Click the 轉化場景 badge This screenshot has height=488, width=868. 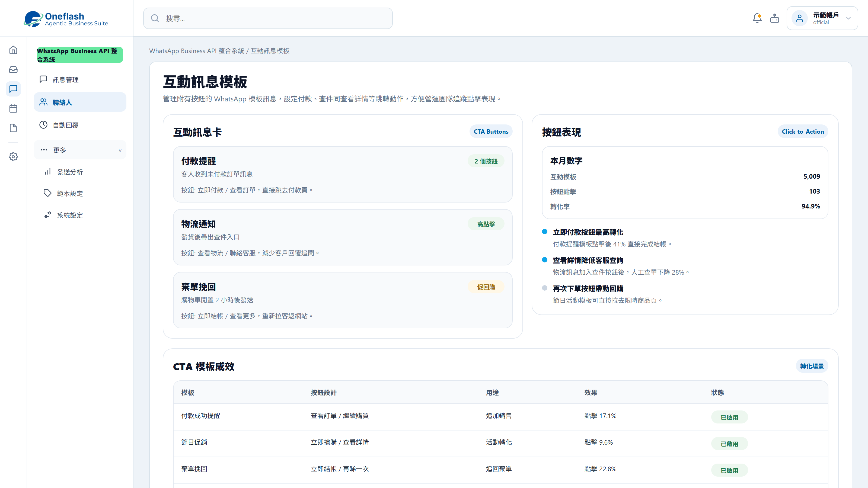click(812, 366)
